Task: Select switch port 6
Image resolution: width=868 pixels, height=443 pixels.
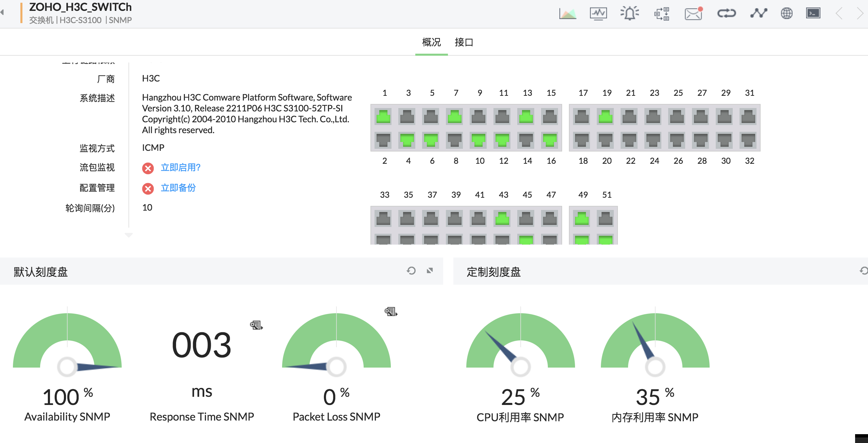Action: pyautogui.click(x=431, y=140)
